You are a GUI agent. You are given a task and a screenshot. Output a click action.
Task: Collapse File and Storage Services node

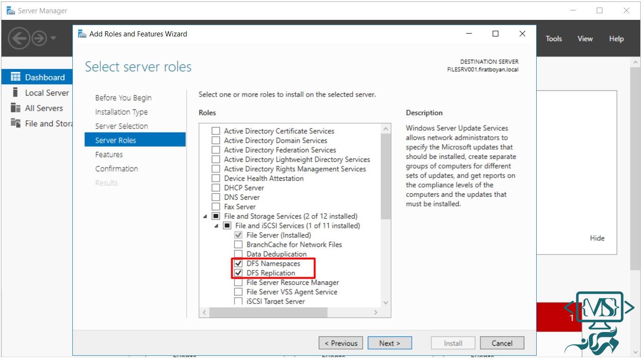[205, 217]
